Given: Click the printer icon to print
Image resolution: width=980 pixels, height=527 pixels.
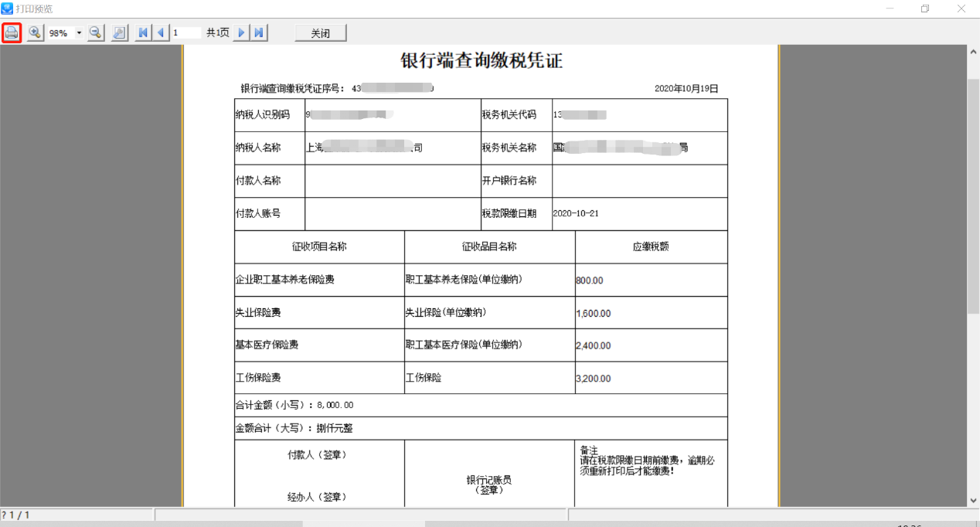Looking at the screenshot, I should click(x=12, y=32).
